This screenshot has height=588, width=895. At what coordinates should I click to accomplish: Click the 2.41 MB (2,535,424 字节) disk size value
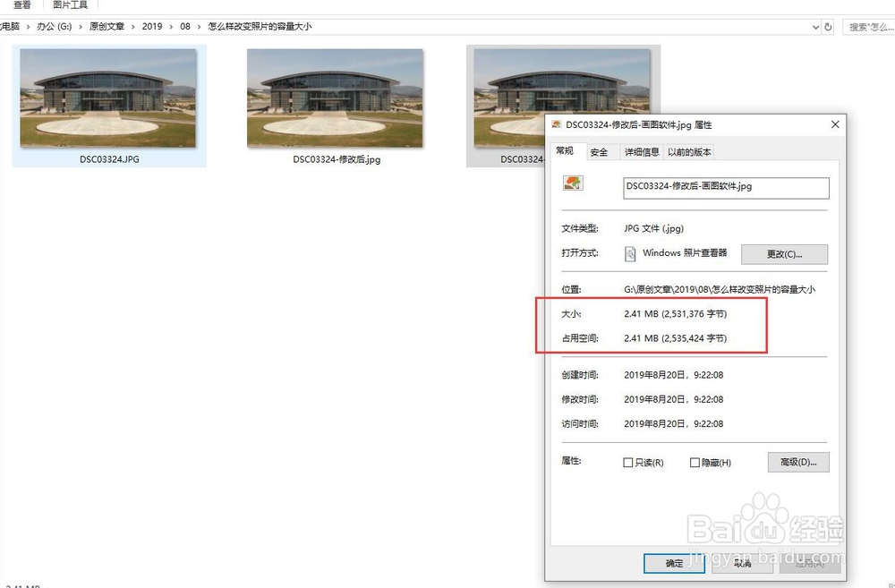click(675, 338)
